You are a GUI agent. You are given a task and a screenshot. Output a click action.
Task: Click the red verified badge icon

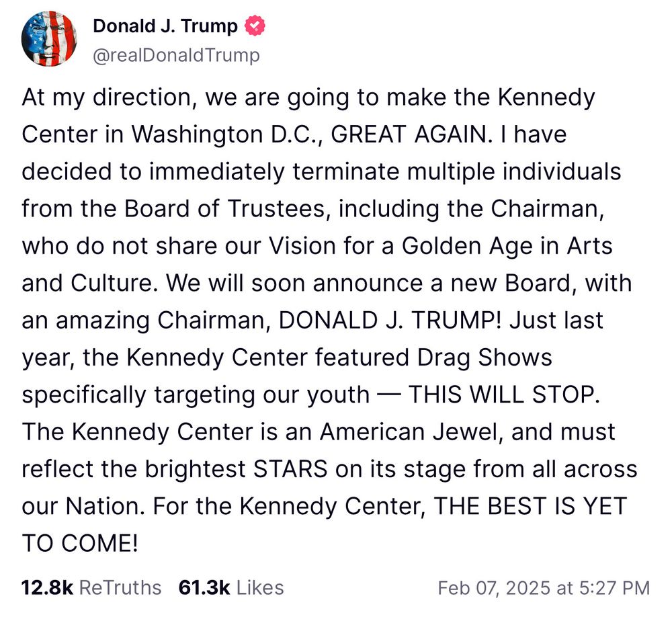click(x=257, y=26)
